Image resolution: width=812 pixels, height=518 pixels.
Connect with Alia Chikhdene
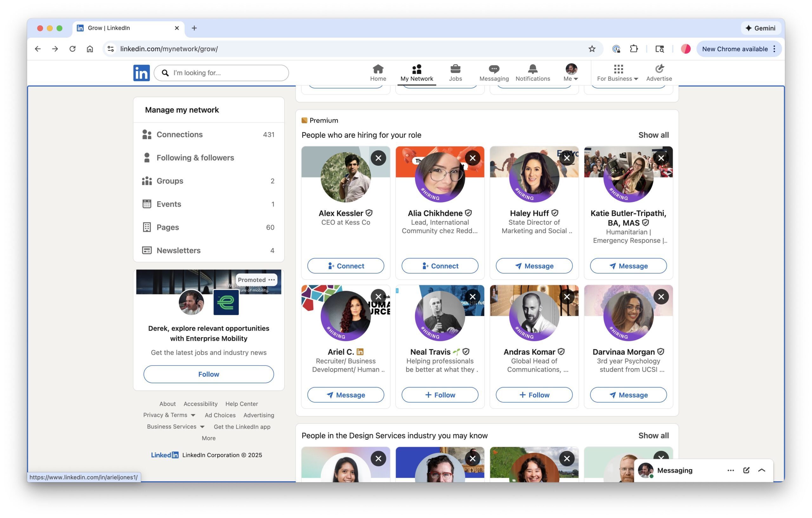[x=440, y=266]
